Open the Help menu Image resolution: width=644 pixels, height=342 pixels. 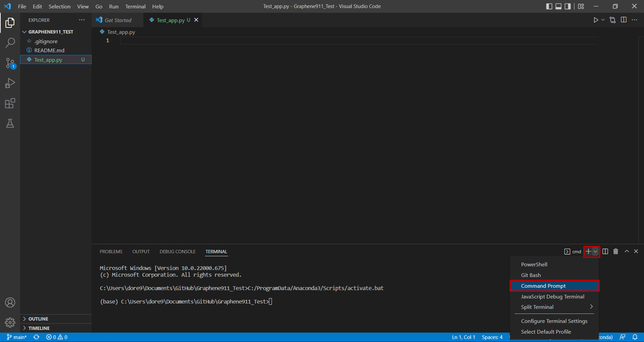[x=158, y=6]
